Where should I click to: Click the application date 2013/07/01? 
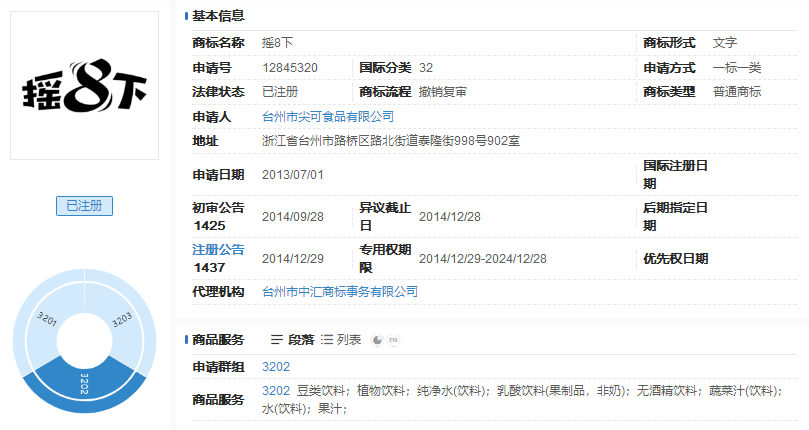(x=293, y=175)
